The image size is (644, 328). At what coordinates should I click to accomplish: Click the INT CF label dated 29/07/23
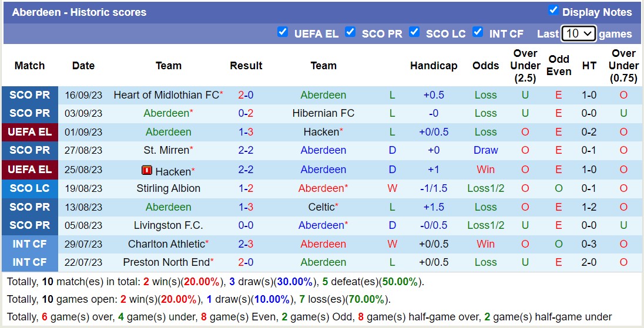tap(30, 244)
